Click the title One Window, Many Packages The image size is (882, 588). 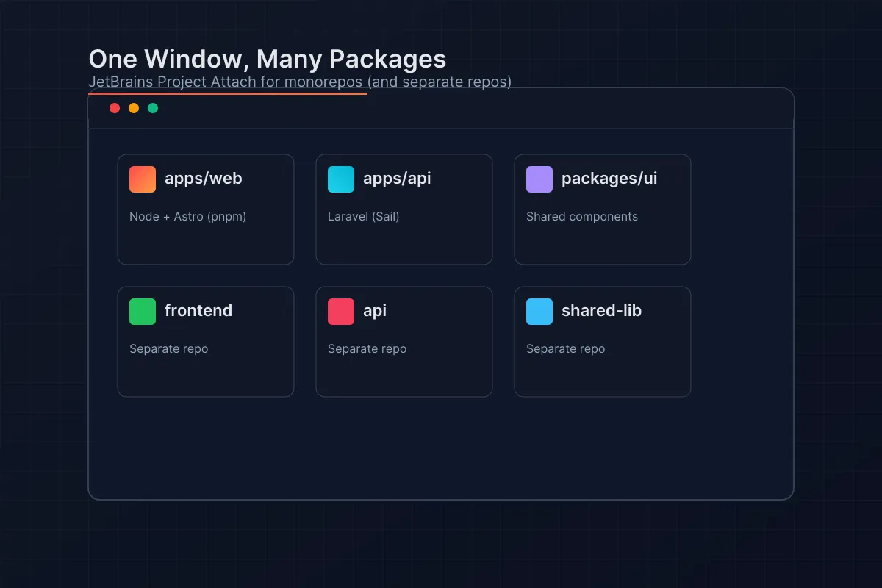[x=267, y=59]
